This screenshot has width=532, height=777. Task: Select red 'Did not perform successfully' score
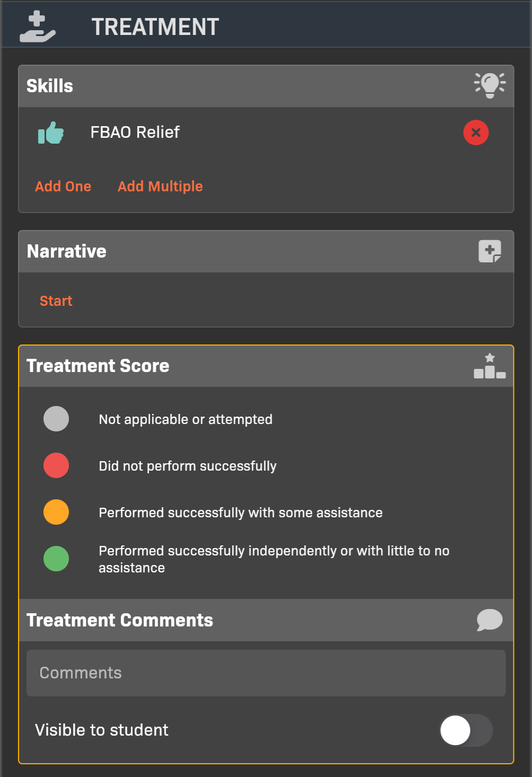(56, 465)
